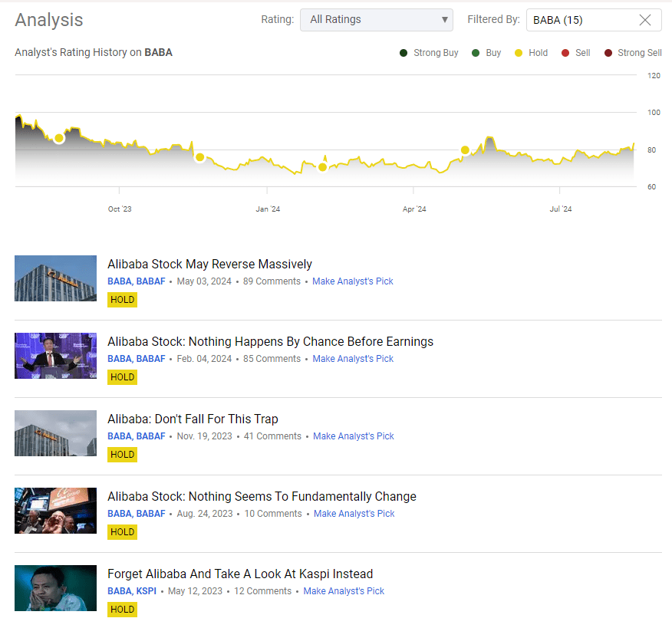Toggle the Hold legend dot
Viewport: 672px width, 628px height.
tap(519, 53)
